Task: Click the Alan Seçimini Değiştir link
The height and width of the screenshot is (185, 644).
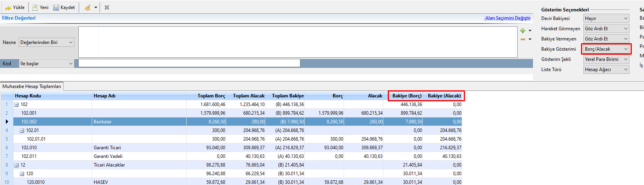Action: pos(507,18)
